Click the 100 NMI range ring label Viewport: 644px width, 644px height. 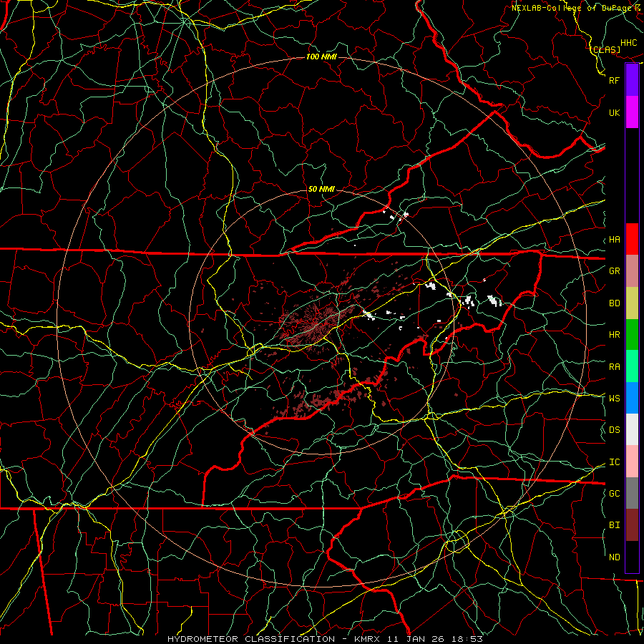click(x=321, y=57)
